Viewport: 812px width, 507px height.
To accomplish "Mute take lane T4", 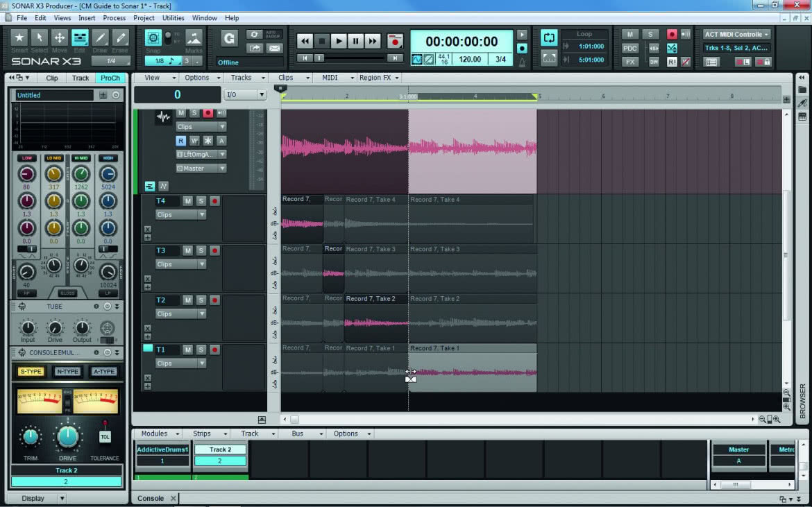I will (x=187, y=200).
